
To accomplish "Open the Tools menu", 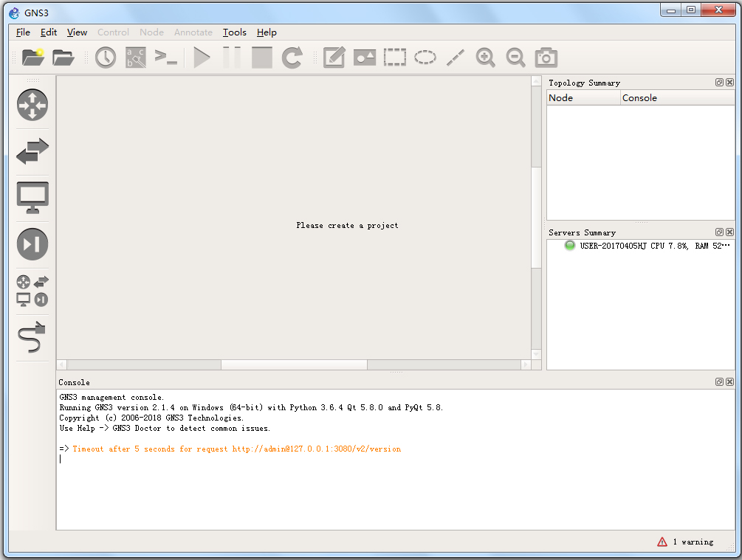I will pos(235,32).
